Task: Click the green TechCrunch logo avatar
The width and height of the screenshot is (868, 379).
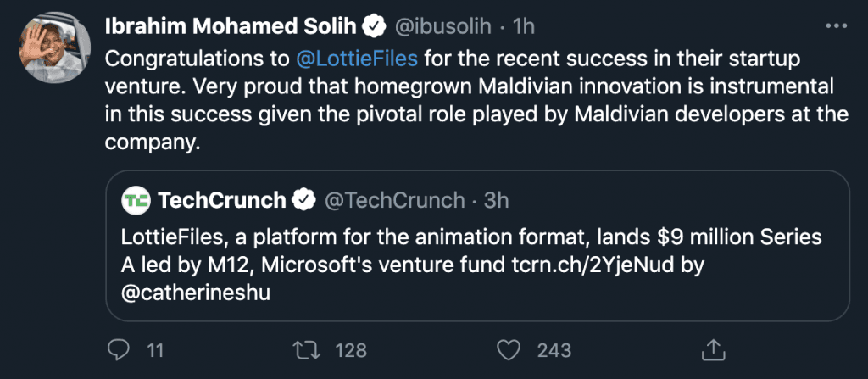Action: pyautogui.click(x=136, y=201)
